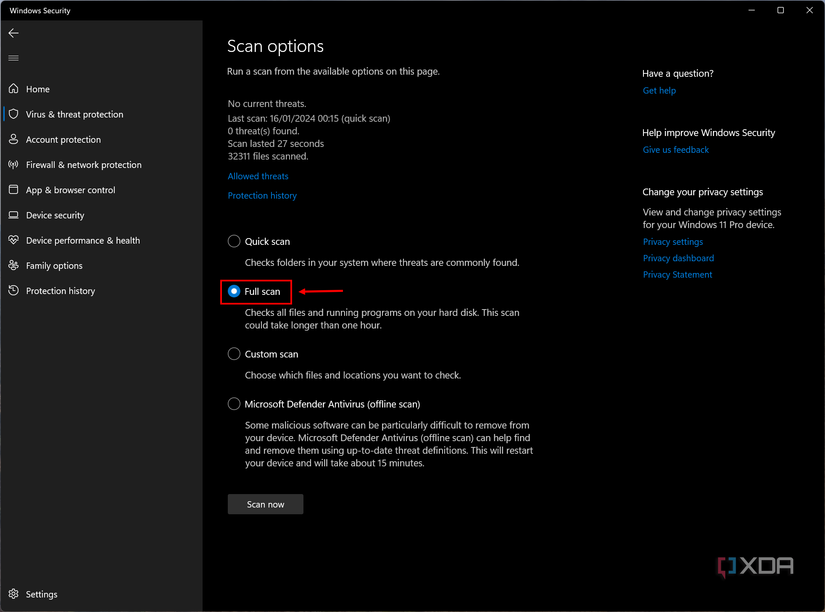The width and height of the screenshot is (825, 612).
Task: Click the 'No current threats.' text
Action: 267,104
